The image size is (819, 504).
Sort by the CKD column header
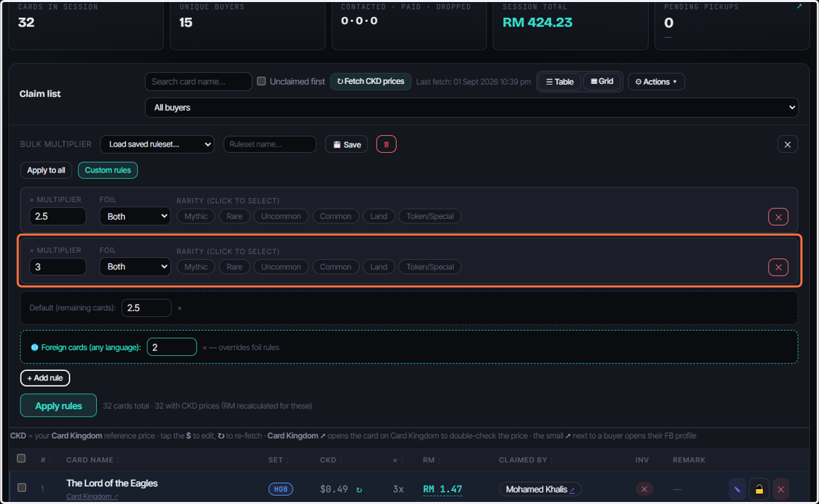pos(330,460)
